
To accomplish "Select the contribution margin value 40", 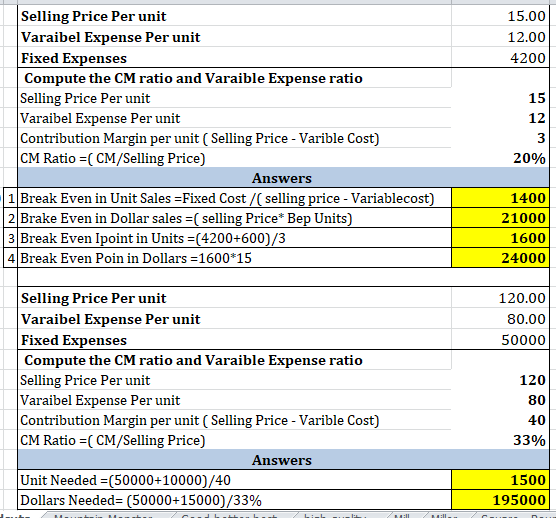I will (x=500, y=420).
